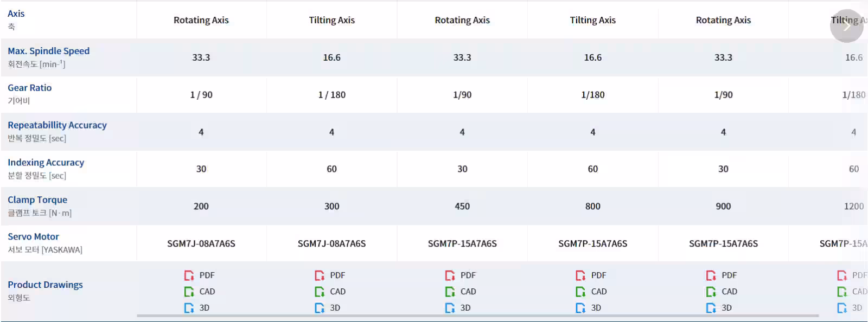Open the PDF drawing for the 450 clamp torque column
The height and width of the screenshot is (322, 868).
click(461, 275)
